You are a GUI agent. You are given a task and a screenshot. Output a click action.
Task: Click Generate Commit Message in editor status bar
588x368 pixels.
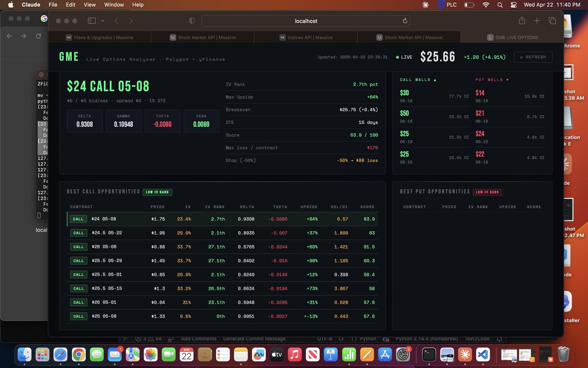click(x=254, y=339)
